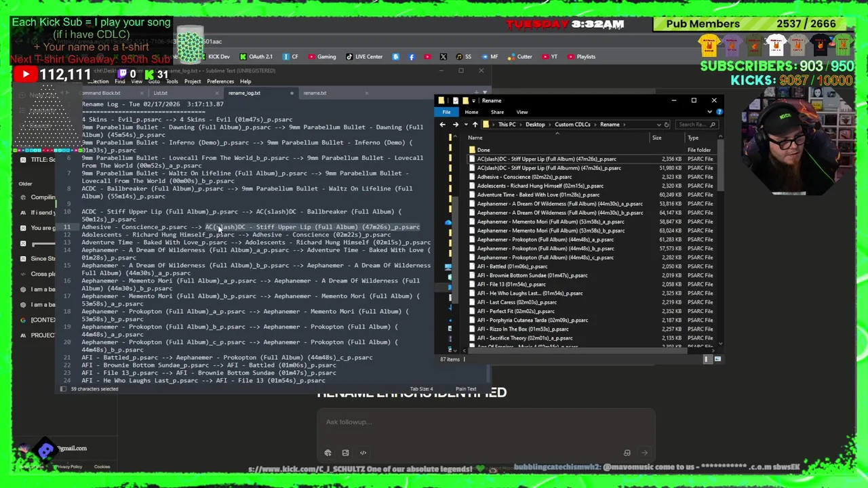Click Tab Size: 4 in status bar

point(421,389)
